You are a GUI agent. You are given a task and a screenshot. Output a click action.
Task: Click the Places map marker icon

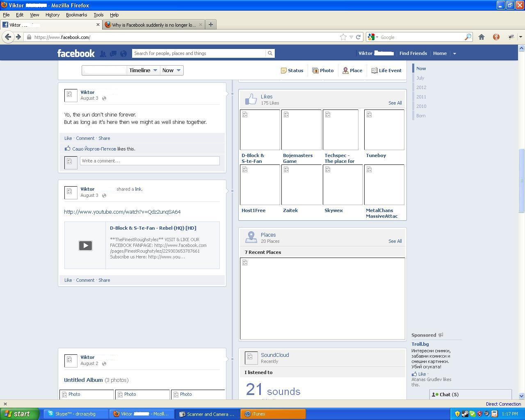(x=251, y=237)
